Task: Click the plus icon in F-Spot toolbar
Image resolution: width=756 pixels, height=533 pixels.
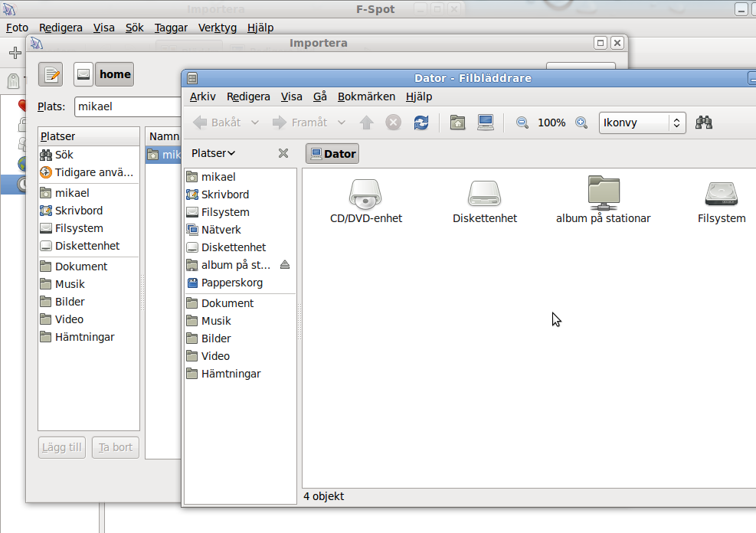Action: click(x=15, y=53)
